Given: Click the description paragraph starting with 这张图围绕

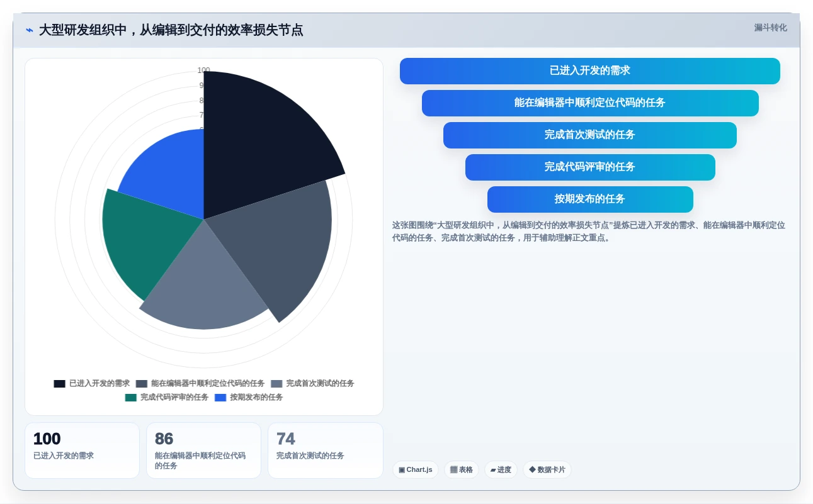Looking at the screenshot, I should 588,232.
